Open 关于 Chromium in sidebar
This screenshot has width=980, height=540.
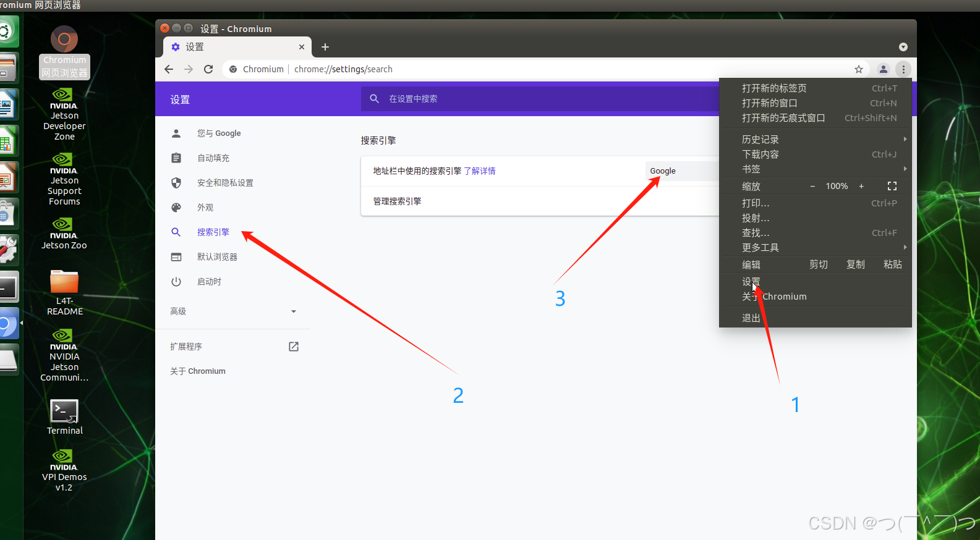pos(198,371)
